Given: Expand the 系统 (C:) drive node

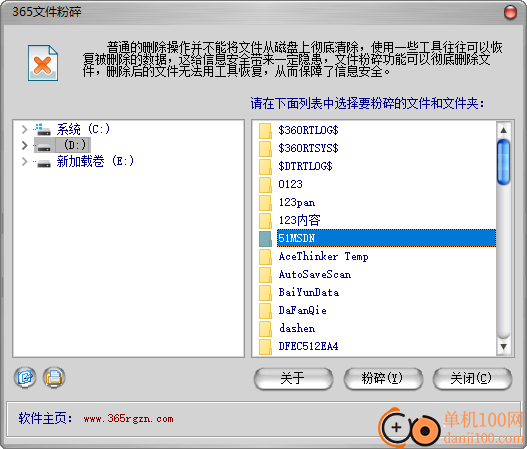Looking at the screenshot, I should (24, 129).
